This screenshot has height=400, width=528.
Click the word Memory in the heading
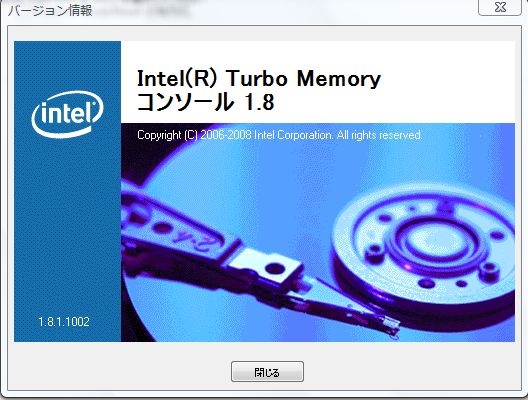tap(339, 79)
